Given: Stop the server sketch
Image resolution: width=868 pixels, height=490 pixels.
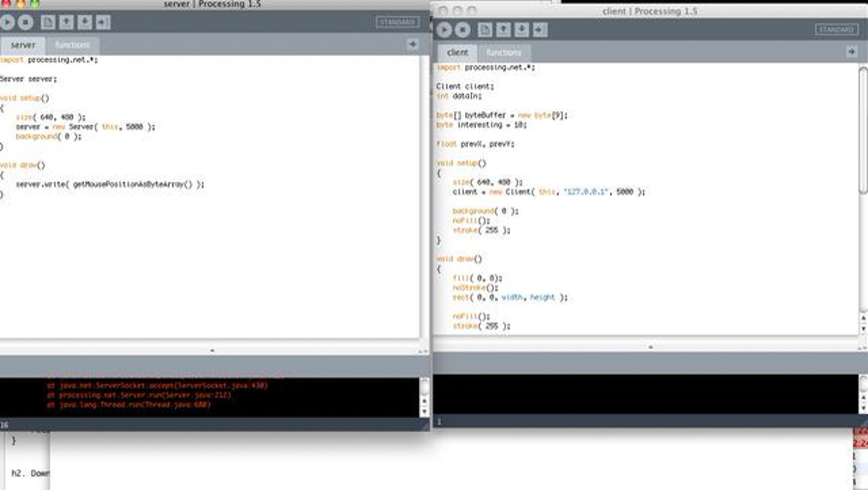Looking at the screenshot, I should [x=26, y=22].
